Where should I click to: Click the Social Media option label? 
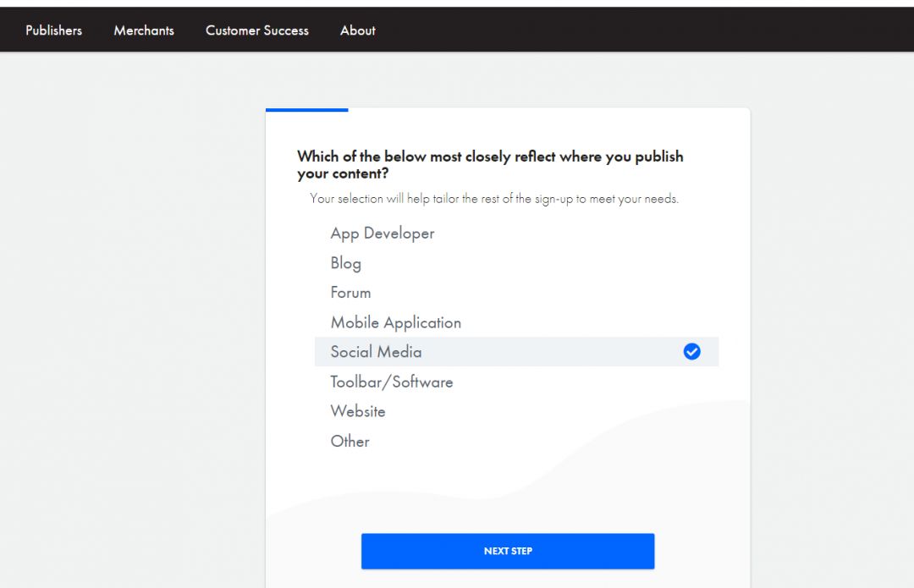pyautogui.click(x=376, y=352)
